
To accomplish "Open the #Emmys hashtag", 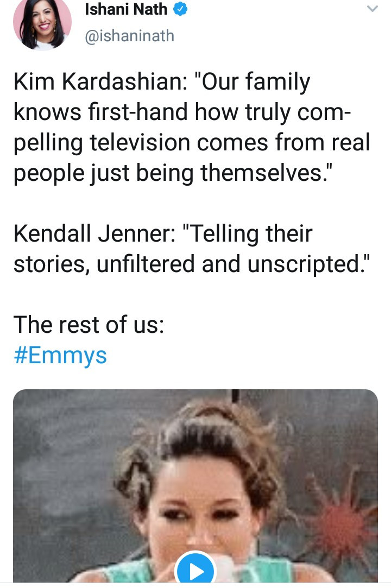I will coord(60,356).
